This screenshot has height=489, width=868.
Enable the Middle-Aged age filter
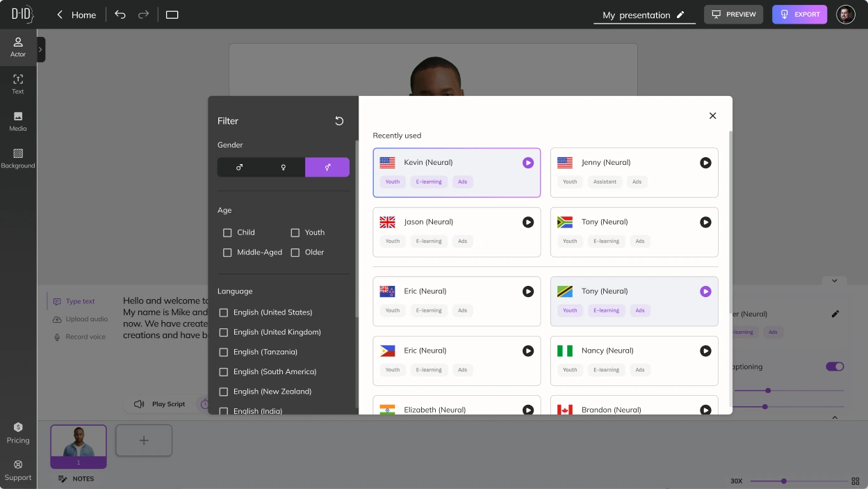click(227, 252)
